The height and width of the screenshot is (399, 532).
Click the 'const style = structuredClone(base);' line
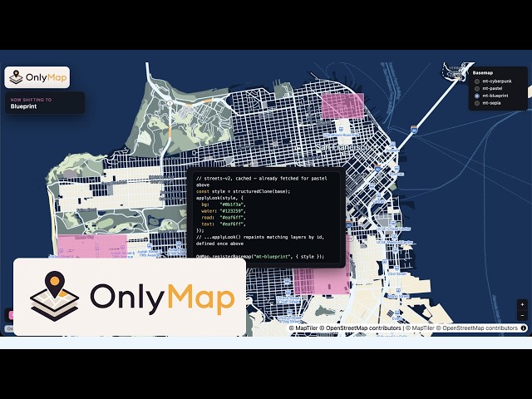click(244, 191)
